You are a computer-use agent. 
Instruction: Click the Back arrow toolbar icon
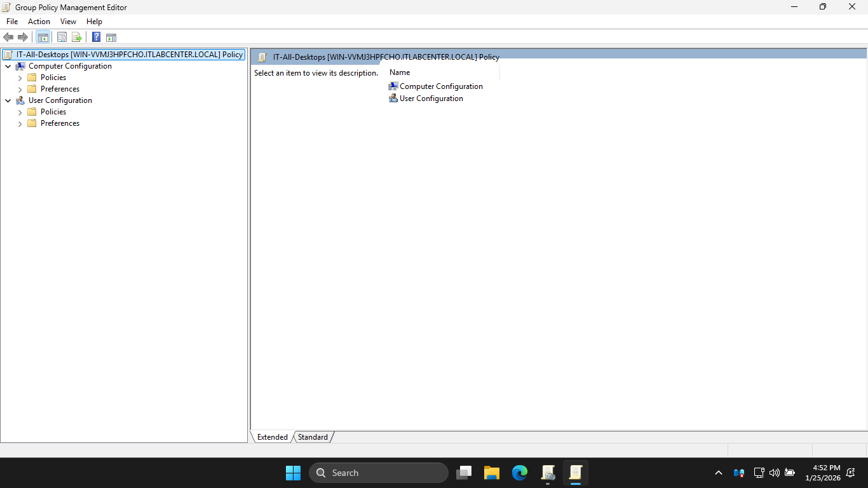8,37
